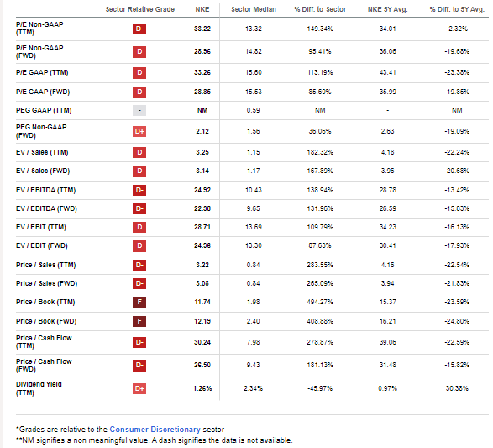Image resolution: width=493 pixels, height=448 pixels.
Task: Click the D grade badge for EV / Sales (FWD)
Action: tap(139, 171)
